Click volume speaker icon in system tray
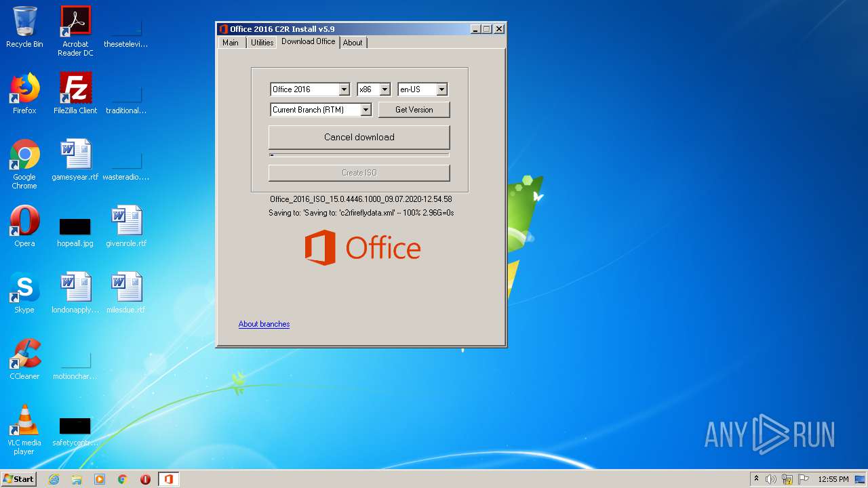Image resolution: width=868 pixels, height=488 pixels. pos(771,479)
